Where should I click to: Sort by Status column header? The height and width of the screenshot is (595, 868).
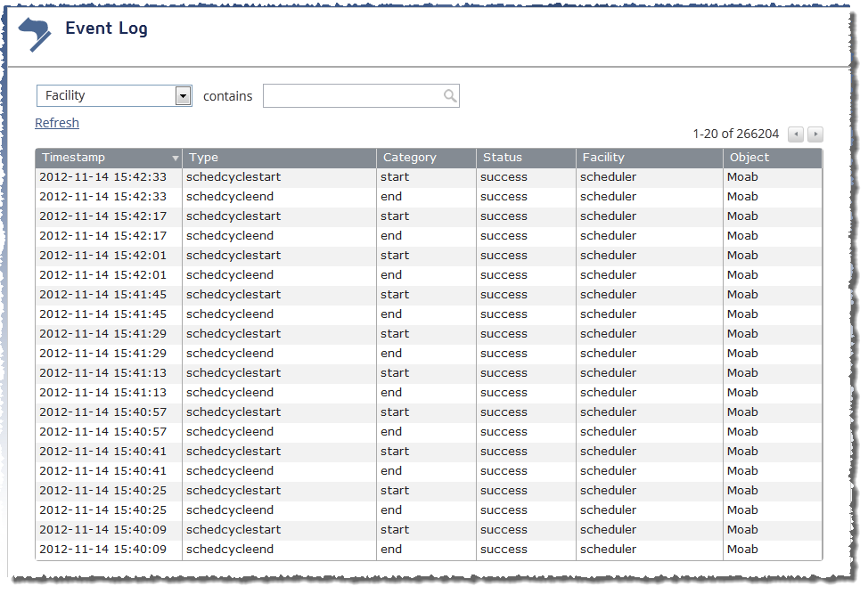(x=526, y=158)
